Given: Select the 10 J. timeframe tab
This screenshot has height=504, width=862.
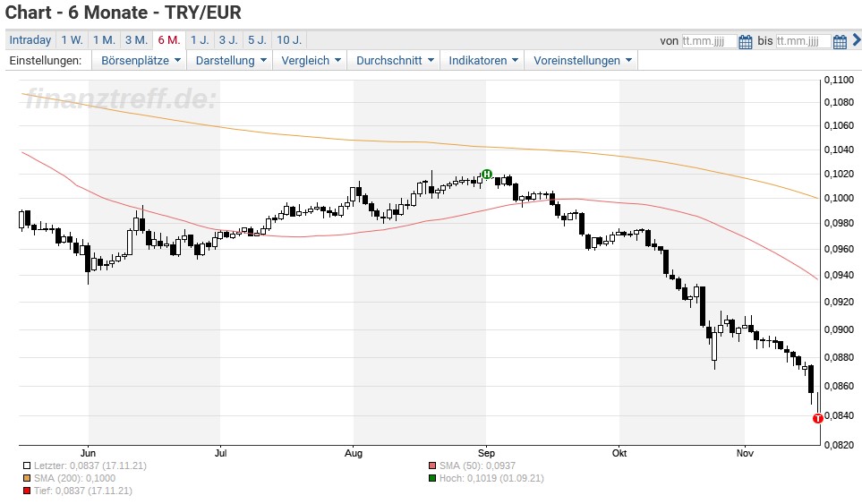Looking at the screenshot, I should [289, 40].
